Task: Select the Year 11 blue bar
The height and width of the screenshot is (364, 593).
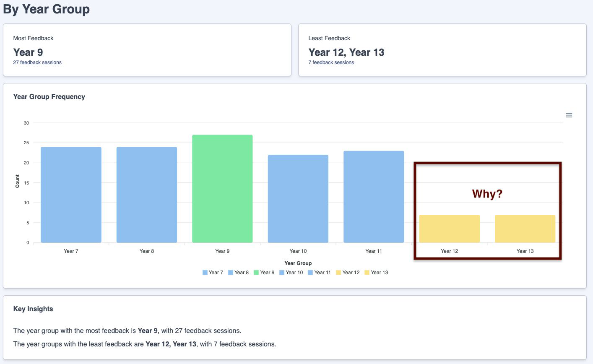Action: click(374, 197)
